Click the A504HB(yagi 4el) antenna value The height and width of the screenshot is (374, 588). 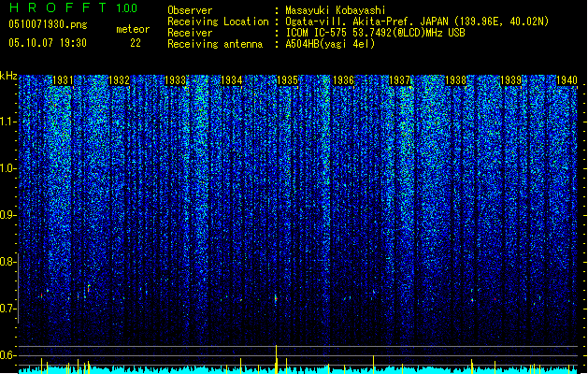click(x=330, y=44)
